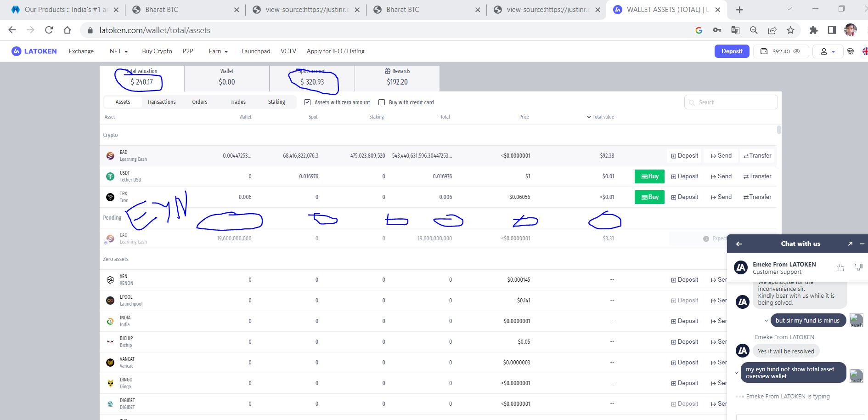
Task: Click browser back arrow
Action: coord(12,30)
